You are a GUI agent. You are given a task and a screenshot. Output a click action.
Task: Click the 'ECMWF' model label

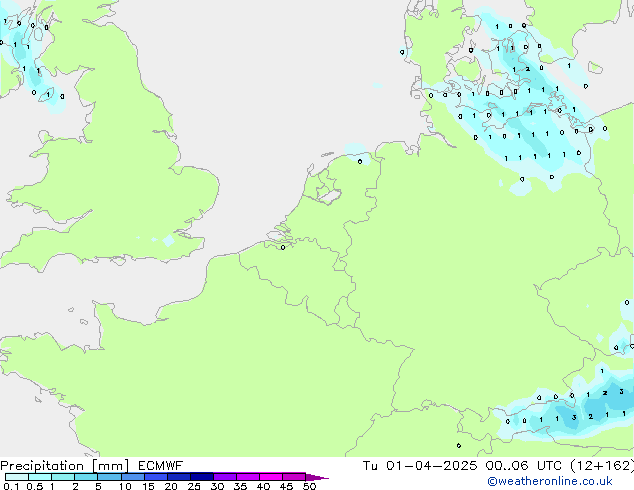[161, 466]
